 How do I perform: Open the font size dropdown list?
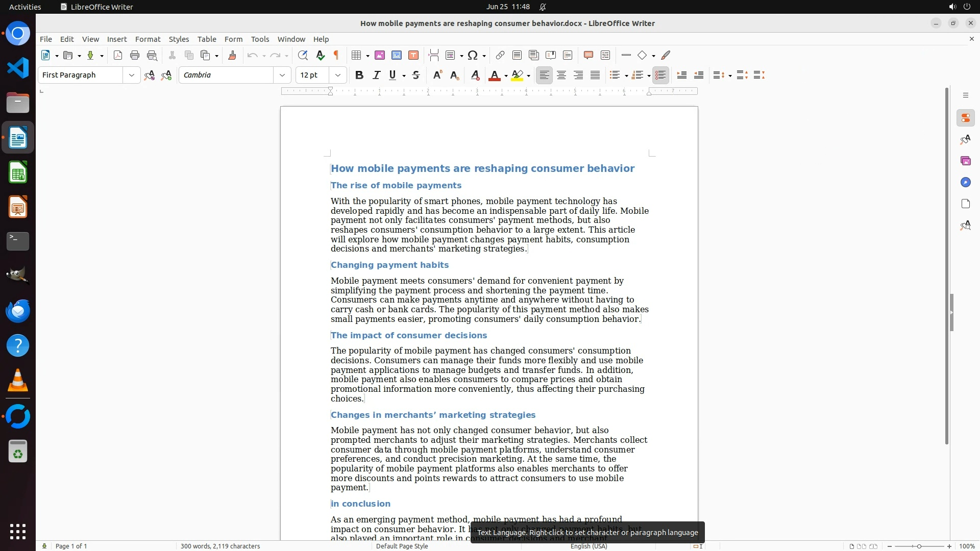point(337,75)
